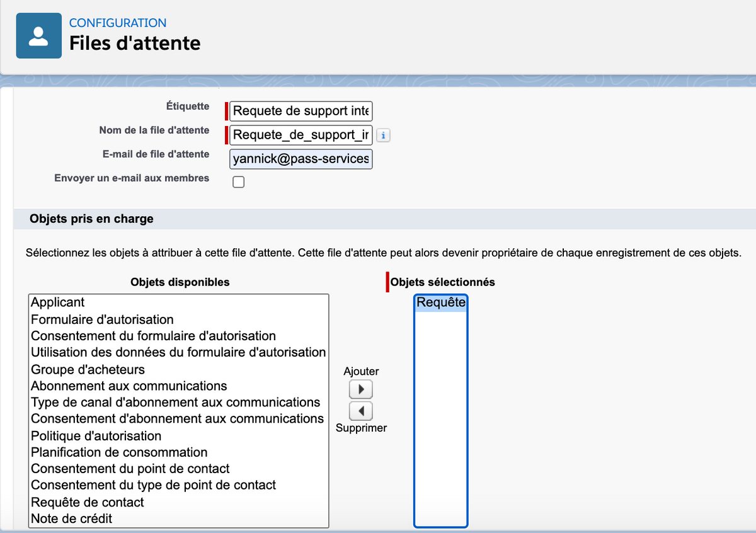
Task: Click the info icon beside queue name
Action: [x=384, y=135]
